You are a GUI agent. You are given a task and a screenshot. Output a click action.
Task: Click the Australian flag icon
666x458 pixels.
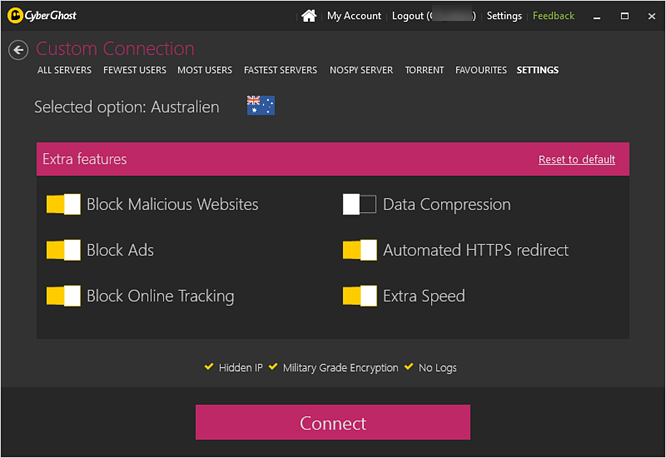pyautogui.click(x=261, y=105)
